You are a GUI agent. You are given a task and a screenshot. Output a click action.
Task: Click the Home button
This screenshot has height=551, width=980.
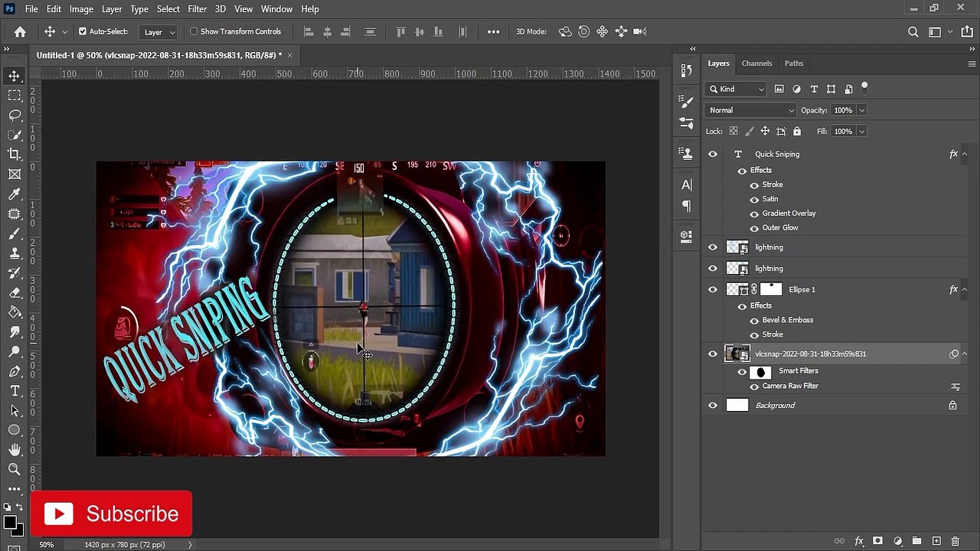tap(20, 31)
